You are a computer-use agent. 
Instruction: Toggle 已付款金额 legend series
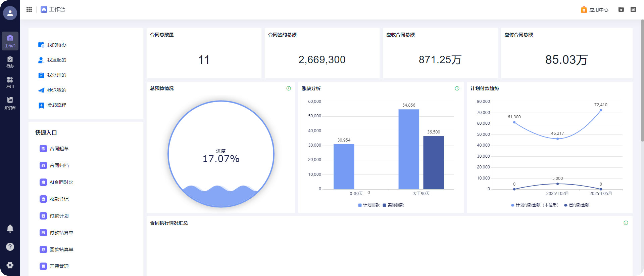coord(577,205)
